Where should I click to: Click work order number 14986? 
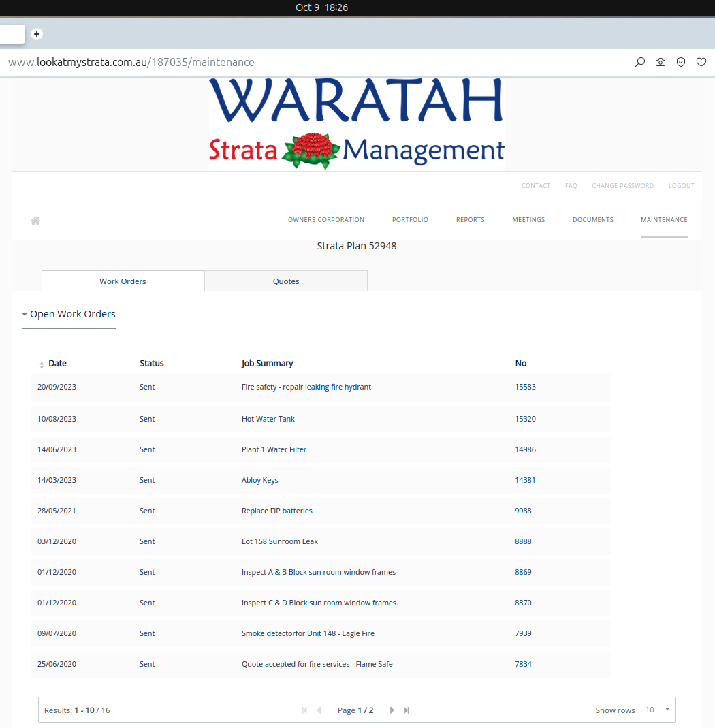pos(525,449)
